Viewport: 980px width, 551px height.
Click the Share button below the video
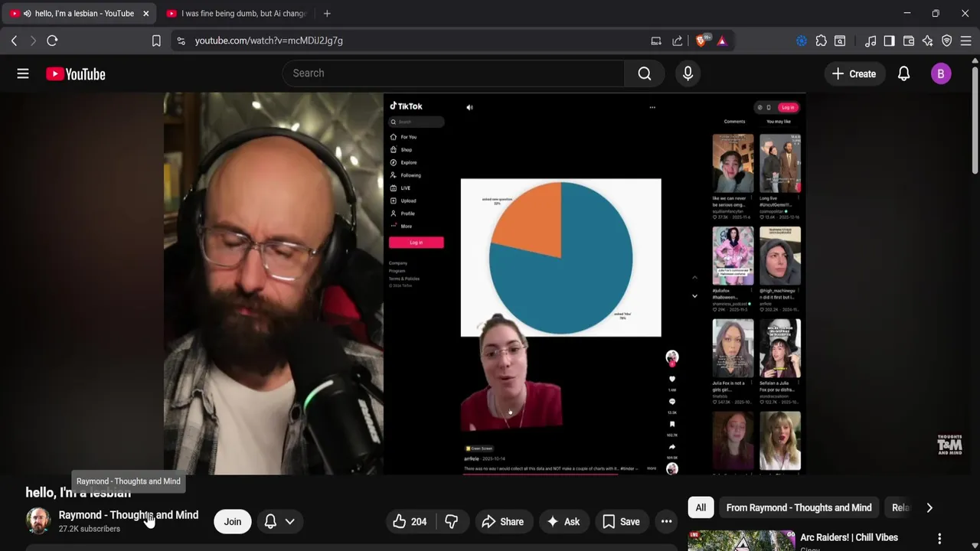tap(502, 522)
